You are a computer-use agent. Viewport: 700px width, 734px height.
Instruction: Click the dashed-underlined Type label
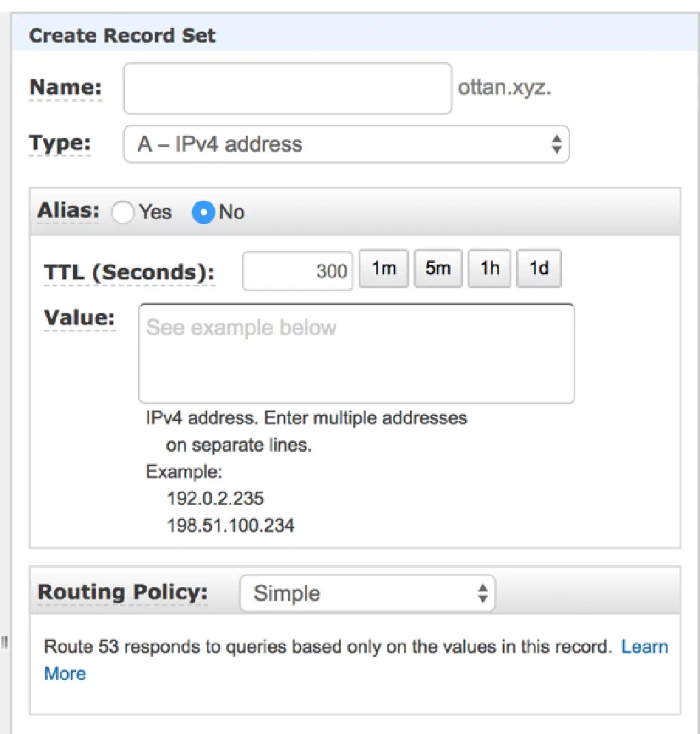59,144
